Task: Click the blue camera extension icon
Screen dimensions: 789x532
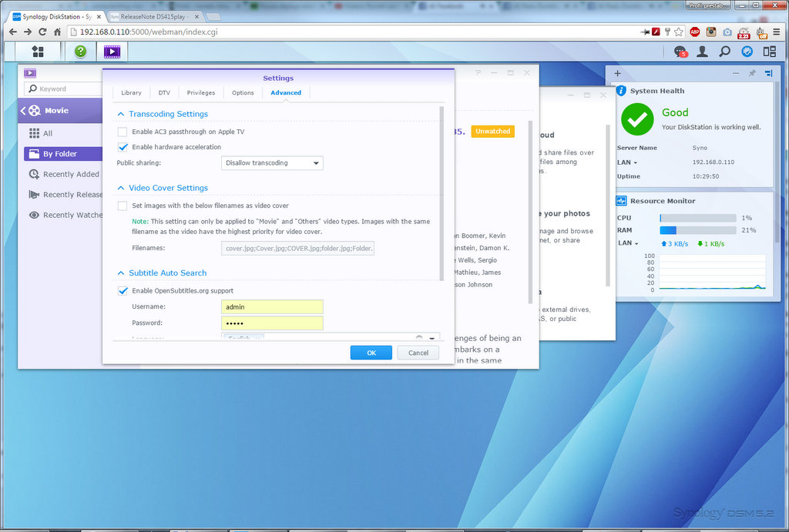Action: (x=727, y=32)
